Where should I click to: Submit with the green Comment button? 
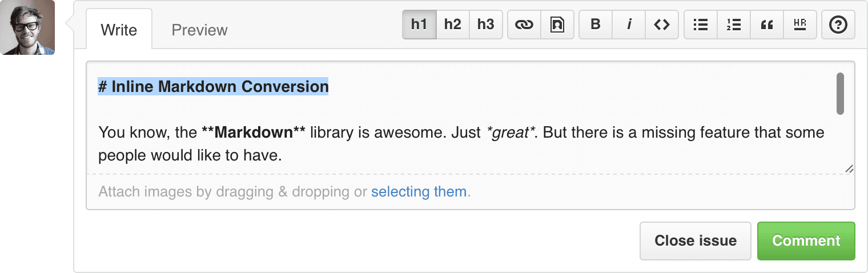(806, 240)
